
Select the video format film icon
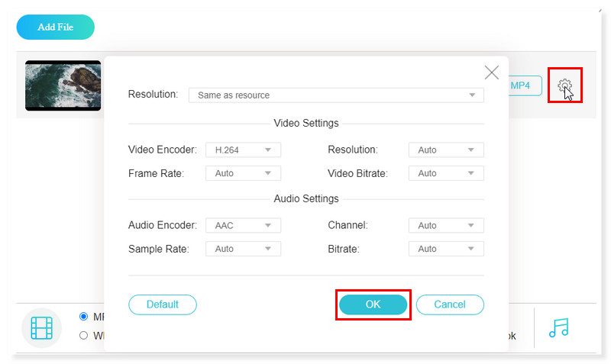click(x=41, y=327)
